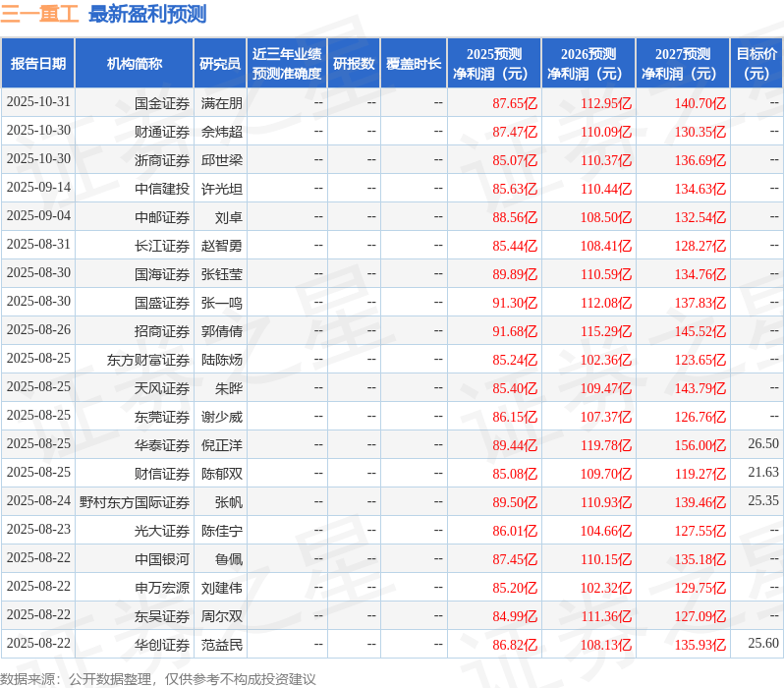
Task: Click analyst name 范益民
Action: [222, 646]
